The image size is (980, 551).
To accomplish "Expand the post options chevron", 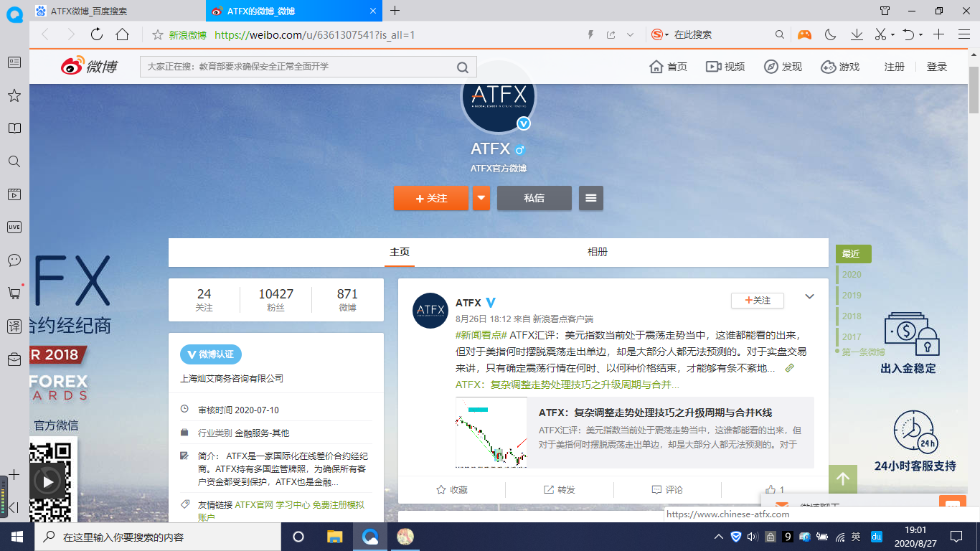I will [x=809, y=296].
